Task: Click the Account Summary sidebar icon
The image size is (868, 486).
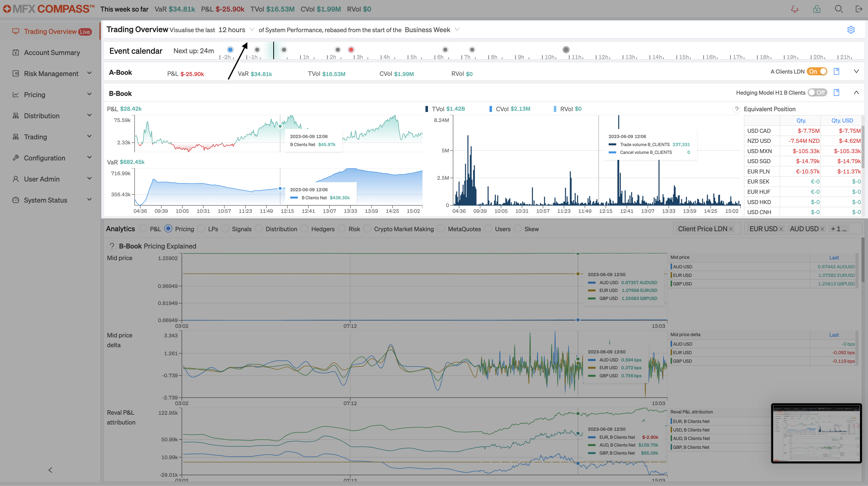Action: point(16,52)
